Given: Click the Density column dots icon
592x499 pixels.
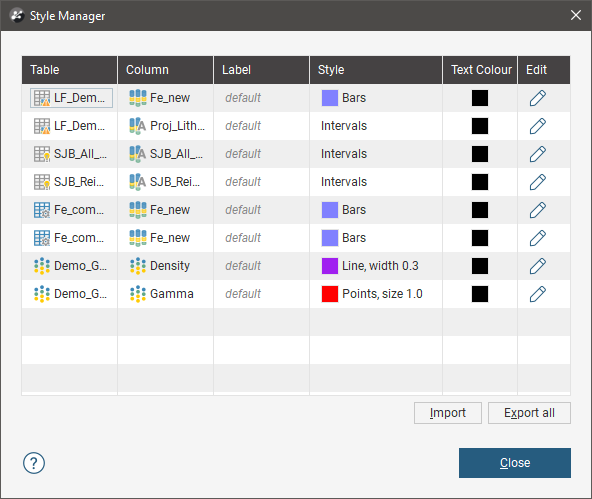Looking at the screenshot, I should pos(138,266).
